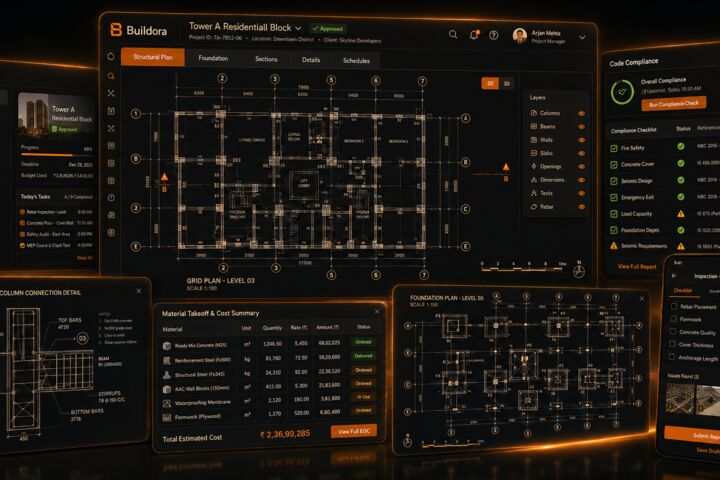Click View All under Today's Tasks
Viewport: 720px width, 480px height.
(x=84, y=258)
